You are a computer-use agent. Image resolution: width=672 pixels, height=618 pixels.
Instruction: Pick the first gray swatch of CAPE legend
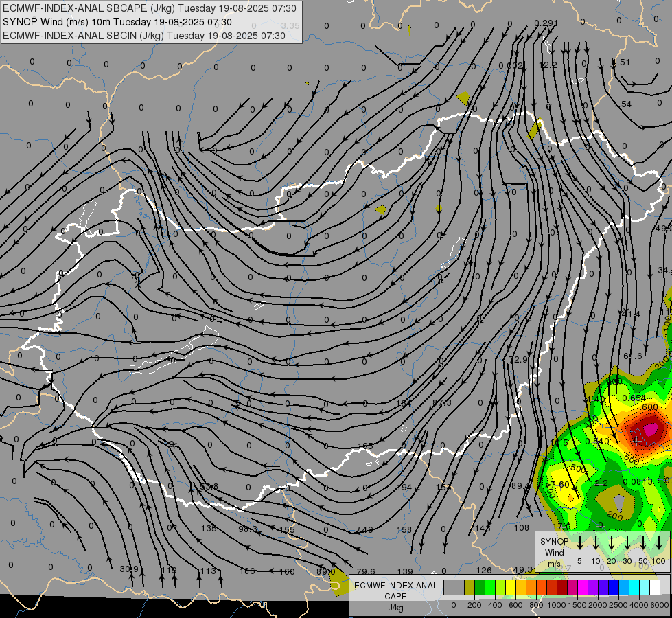pyautogui.click(x=449, y=587)
